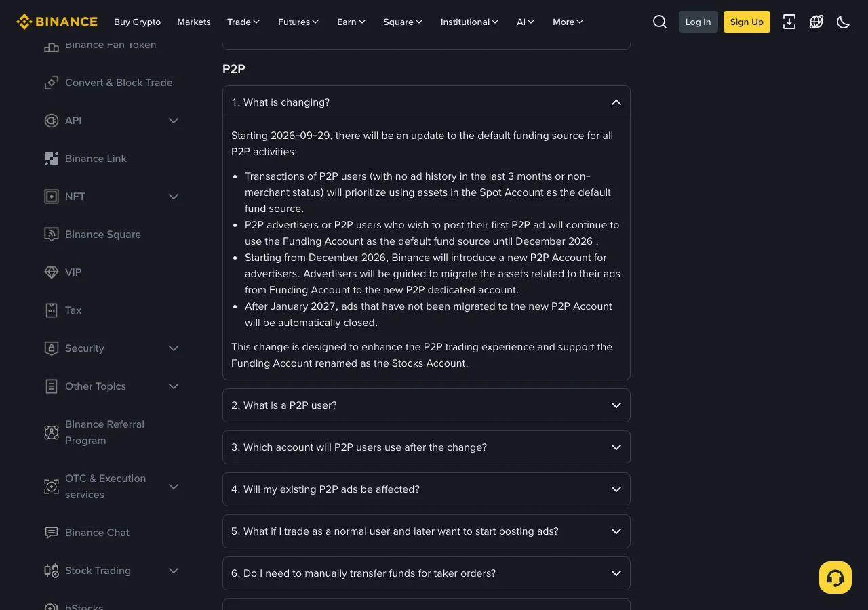Open the Trade menu

click(x=243, y=22)
